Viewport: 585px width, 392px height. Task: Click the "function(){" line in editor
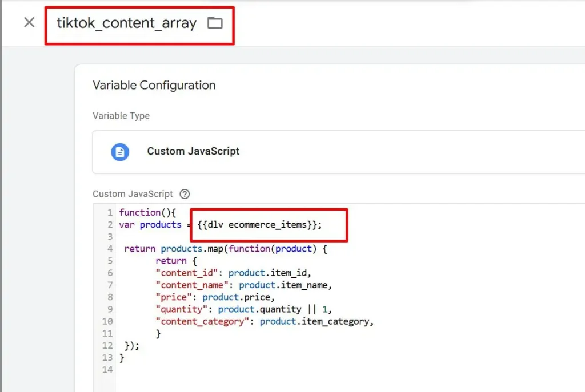(x=147, y=212)
